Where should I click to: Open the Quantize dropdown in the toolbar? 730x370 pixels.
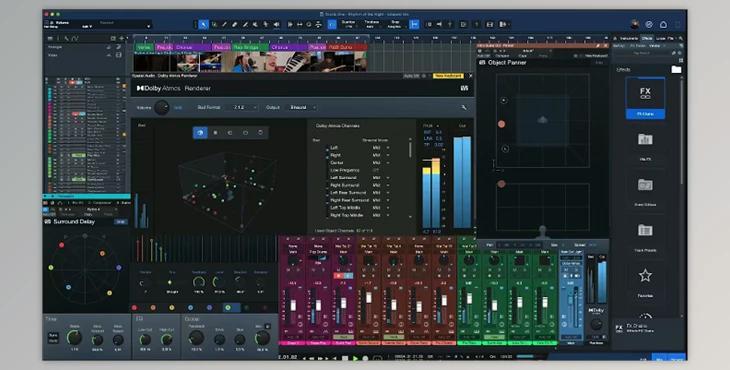coord(348,24)
